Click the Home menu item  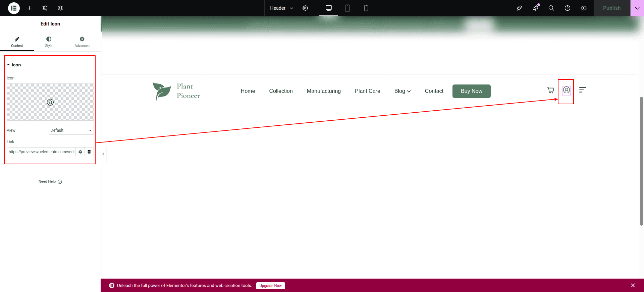pos(248,91)
